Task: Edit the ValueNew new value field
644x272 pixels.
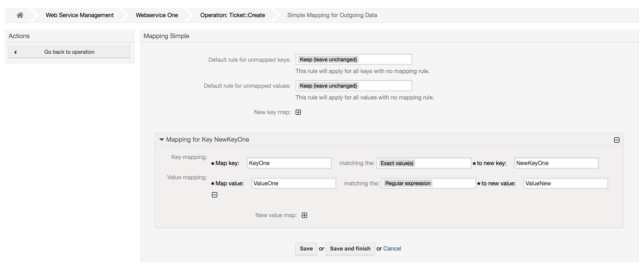Action: coord(566,183)
